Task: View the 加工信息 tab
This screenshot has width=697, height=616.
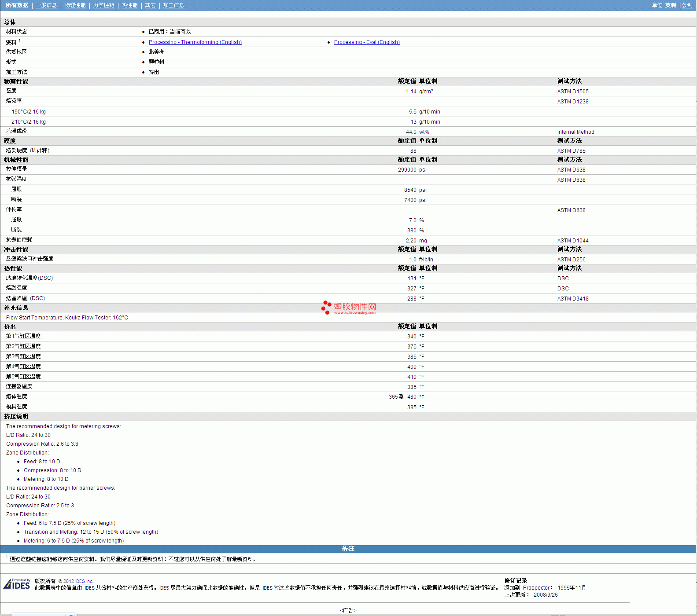Action: tap(173, 5)
